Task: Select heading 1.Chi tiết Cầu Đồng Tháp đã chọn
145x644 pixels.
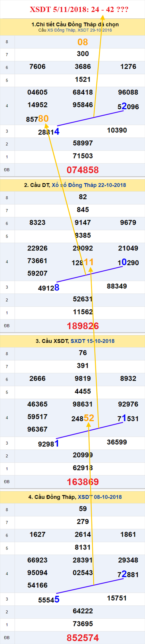Action: coord(75,24)
